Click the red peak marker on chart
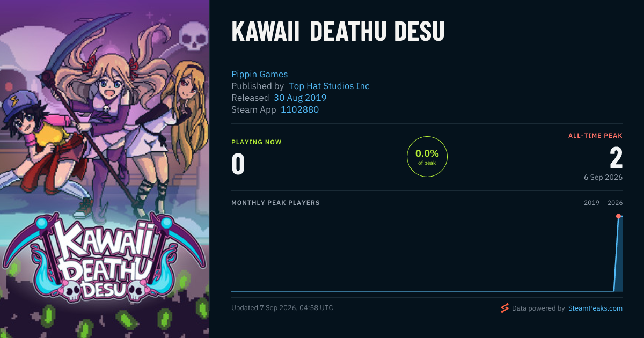644x338 pixels. [618, 216]
